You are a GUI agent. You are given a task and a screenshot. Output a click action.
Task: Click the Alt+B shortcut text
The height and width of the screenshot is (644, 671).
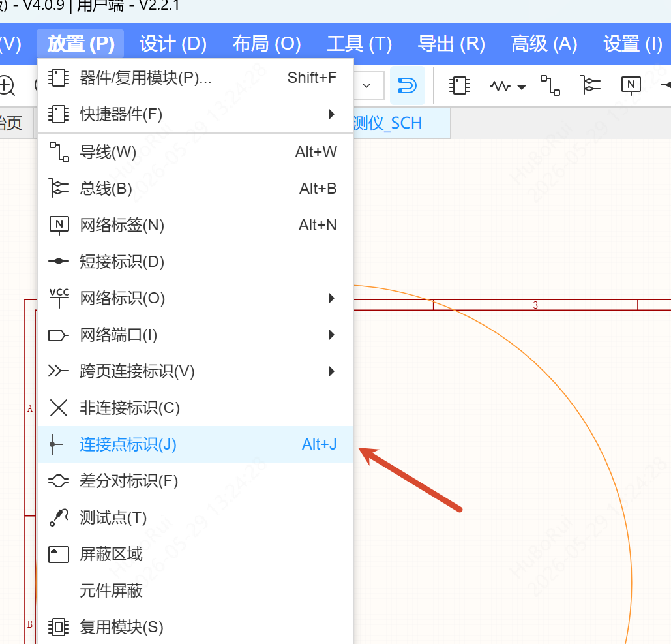tap(318, 189)
